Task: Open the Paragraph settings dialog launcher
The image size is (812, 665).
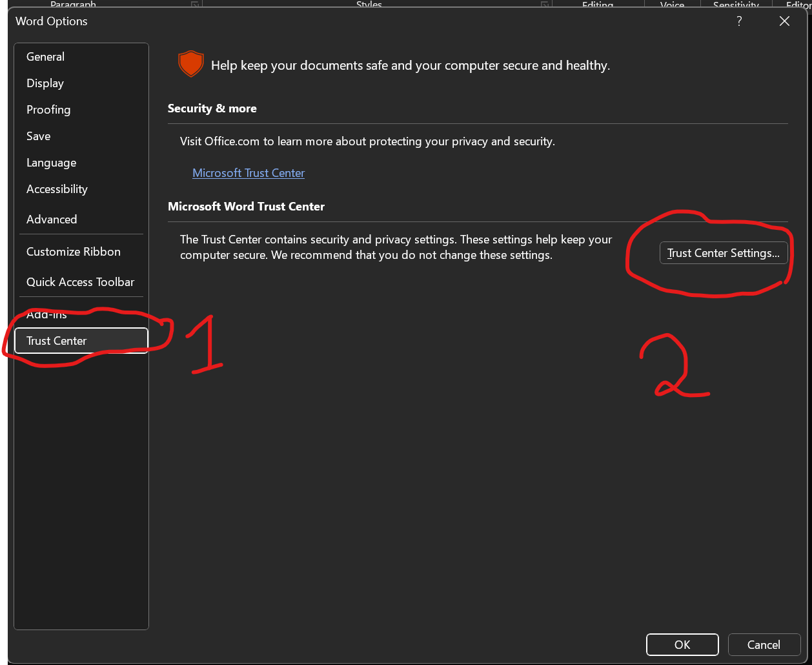Action: click(195, 5)
